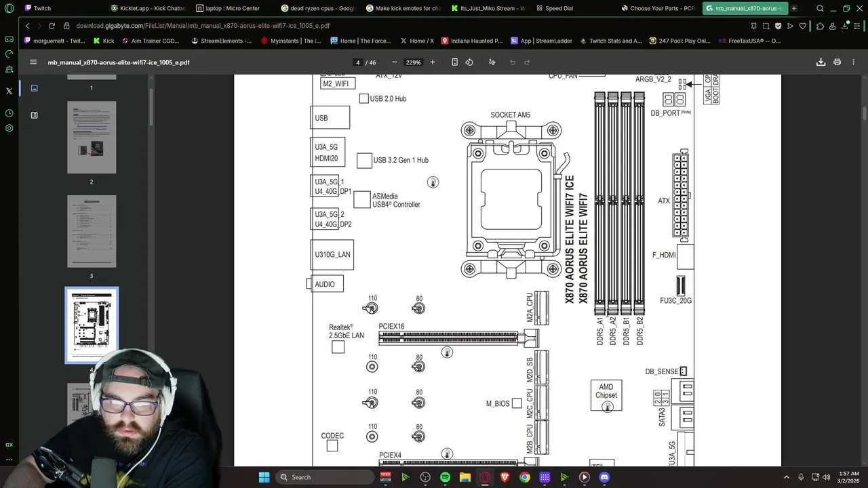Zoom out the PDF with the minus button
The height and width of the screenshot is (488, 868).
click(395, 62)
